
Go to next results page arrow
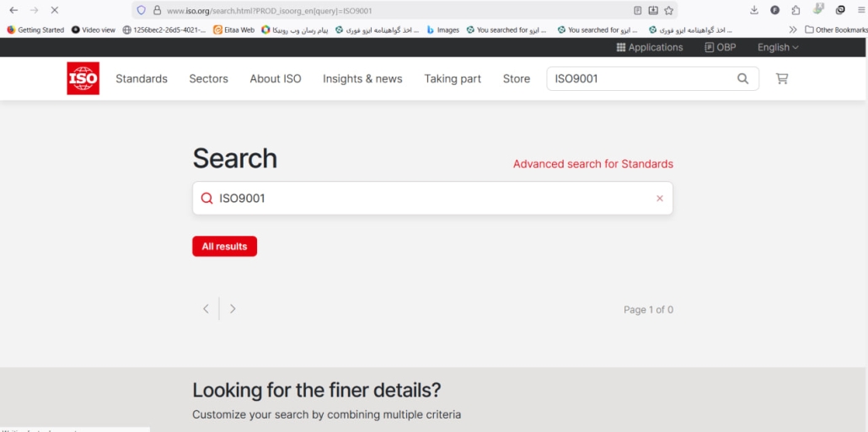pos(233,309)
